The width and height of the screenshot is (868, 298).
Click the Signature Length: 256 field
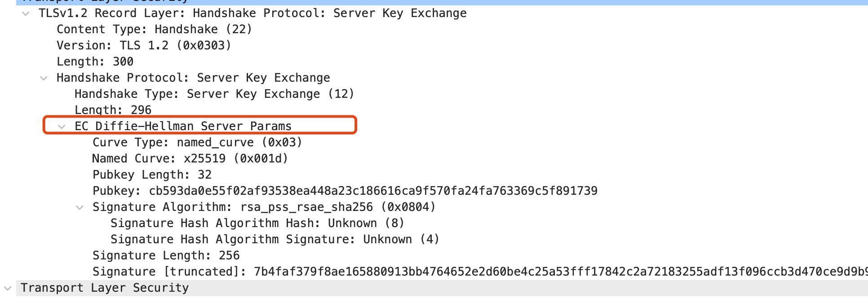(x=166, y=256)
